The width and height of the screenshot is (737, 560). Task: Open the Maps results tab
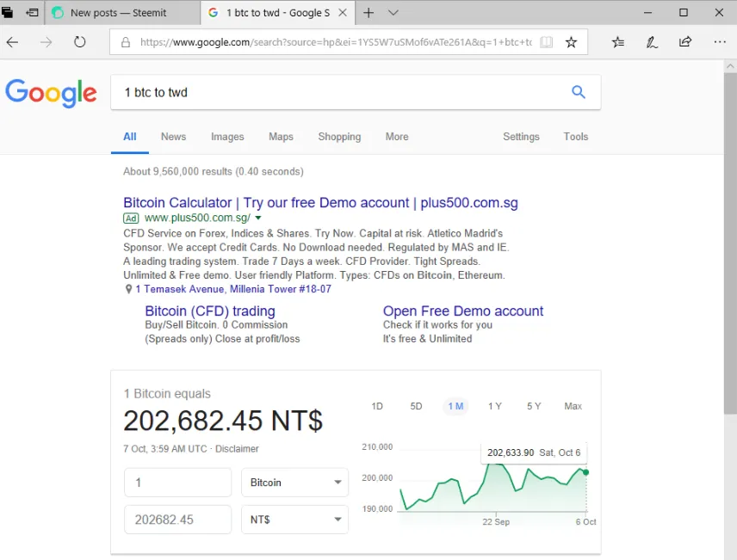[281, 137]
